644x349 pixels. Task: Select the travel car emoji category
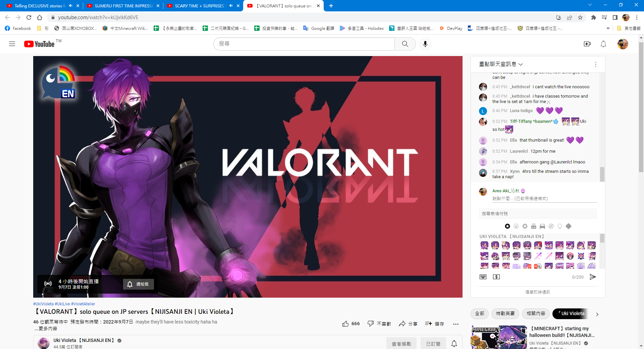[x=542, y=226]
